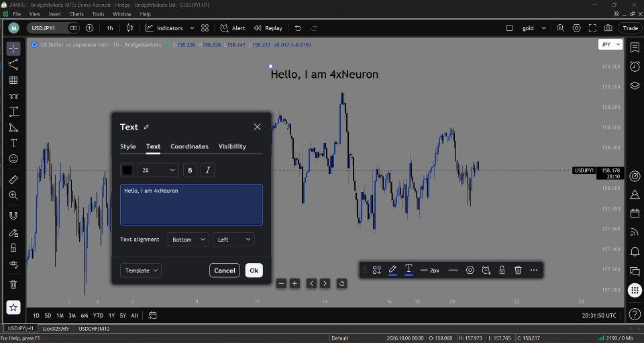Toggle magnet mode
This screenshot has height=343, width=644.
click(x=13, y=215)
